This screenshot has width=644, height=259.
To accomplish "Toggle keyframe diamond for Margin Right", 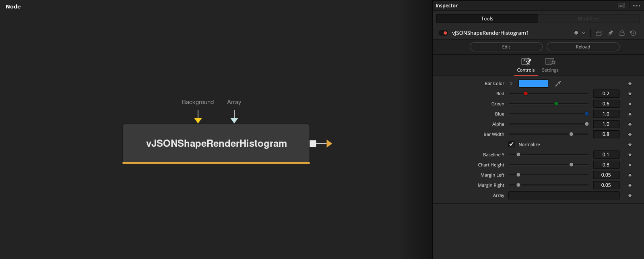I will (630, 185).
